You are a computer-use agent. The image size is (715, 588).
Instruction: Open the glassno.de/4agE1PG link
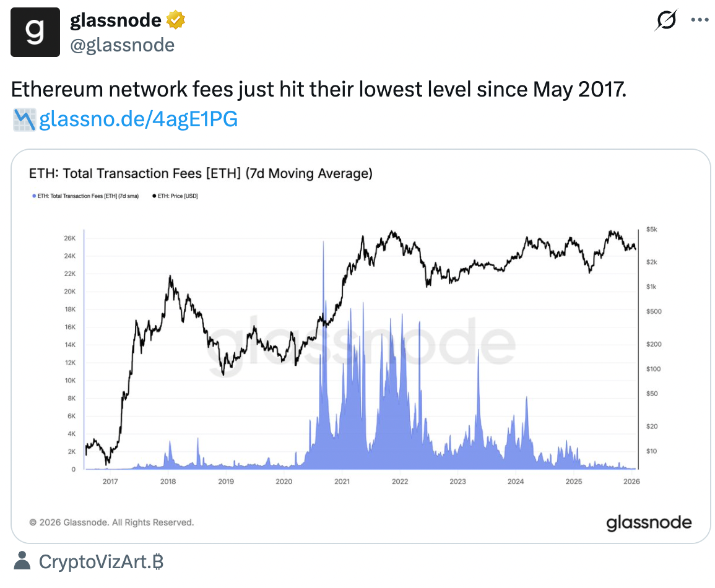click(136, 119)
